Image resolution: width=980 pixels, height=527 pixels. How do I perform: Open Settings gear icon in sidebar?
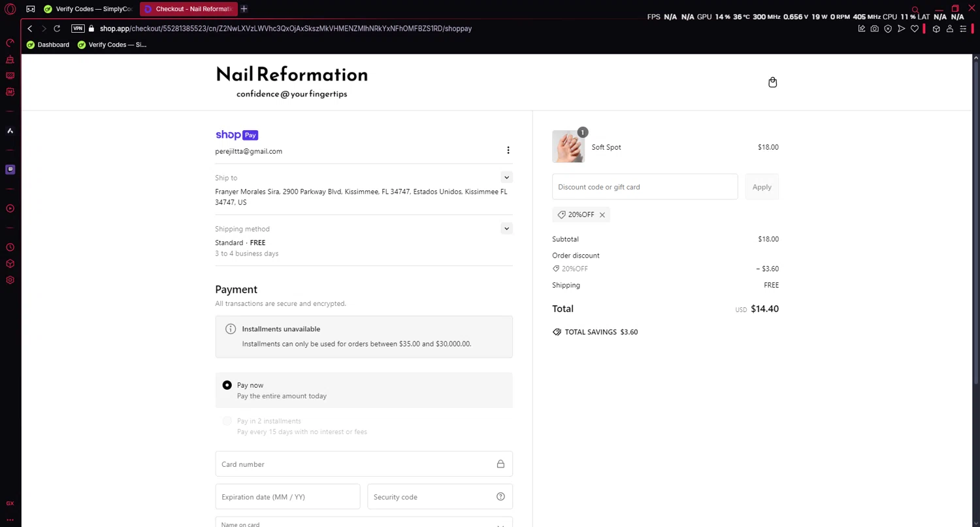point(10,280)
